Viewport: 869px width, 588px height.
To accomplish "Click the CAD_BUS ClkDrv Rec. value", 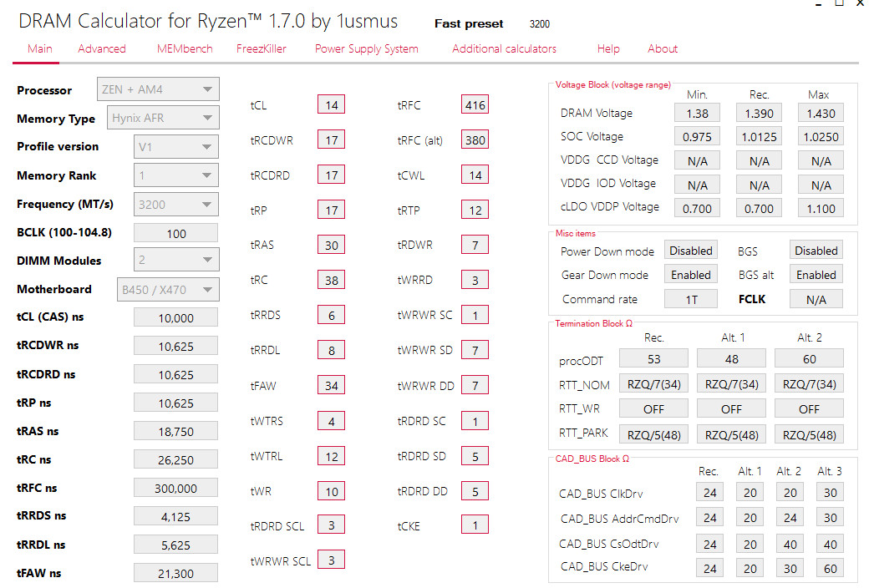I will [x=710, y=492].
